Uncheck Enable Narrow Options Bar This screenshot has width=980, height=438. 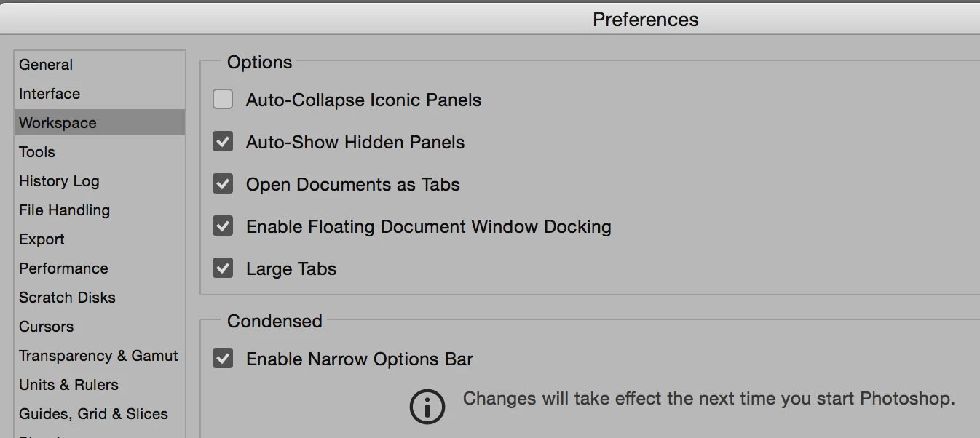click(x=223, y=359)
